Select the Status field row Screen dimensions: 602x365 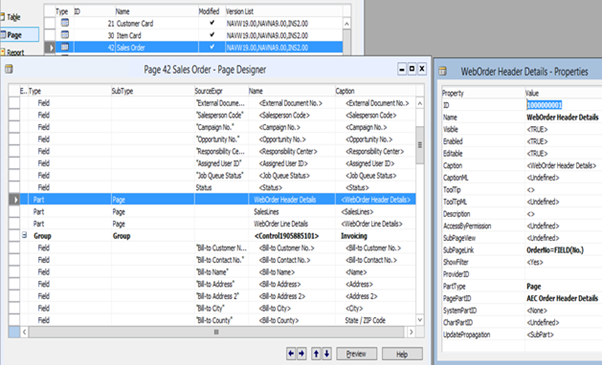pos(218,187)
